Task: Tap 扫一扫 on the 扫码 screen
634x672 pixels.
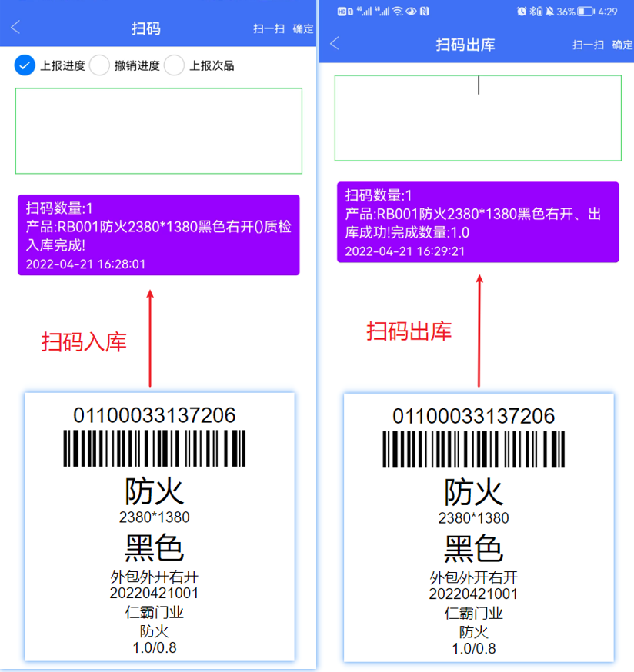Action: click(269, 28)
